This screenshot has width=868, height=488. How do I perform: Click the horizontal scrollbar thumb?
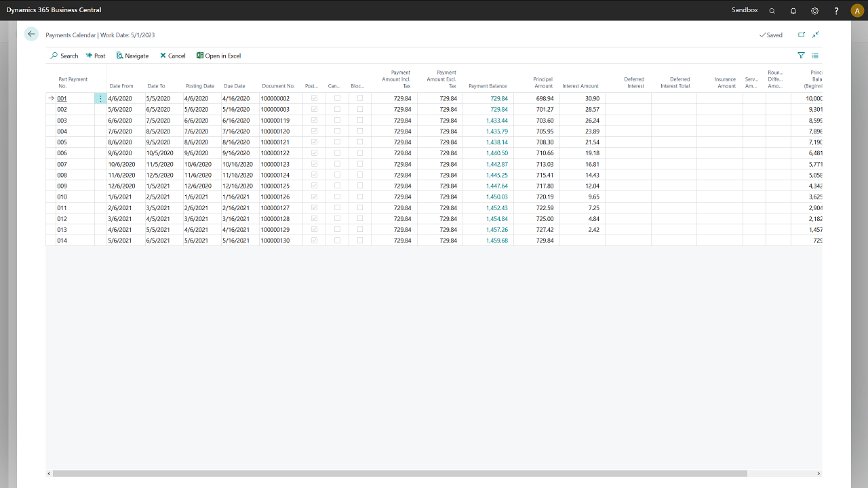tap(399, 474)
